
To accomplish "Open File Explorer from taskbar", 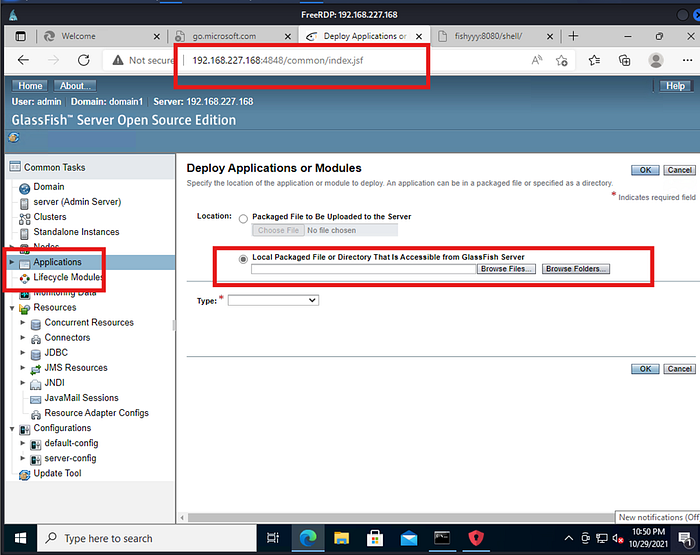I will (342, 538).
